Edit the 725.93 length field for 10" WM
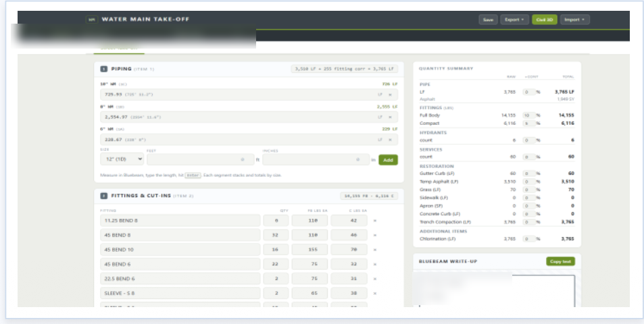644x324 pixels. pyautogui.click(x=249, y=94)
